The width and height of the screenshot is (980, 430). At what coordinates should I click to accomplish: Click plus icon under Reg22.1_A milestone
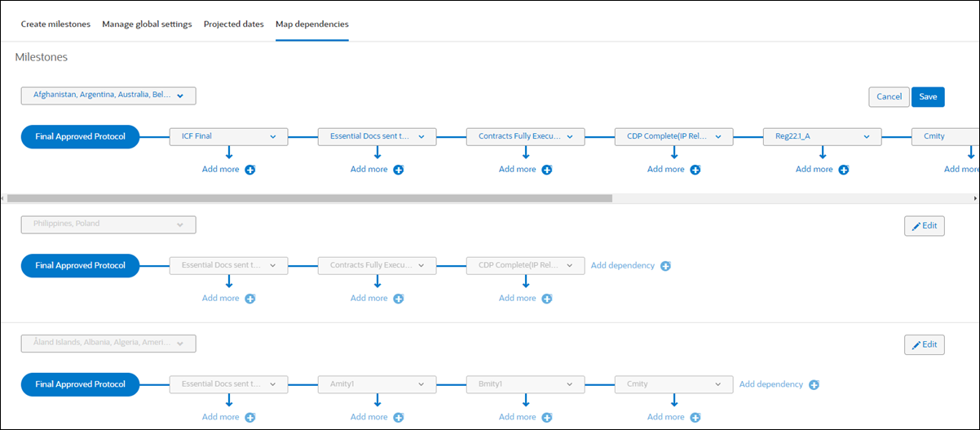point(844,170)
